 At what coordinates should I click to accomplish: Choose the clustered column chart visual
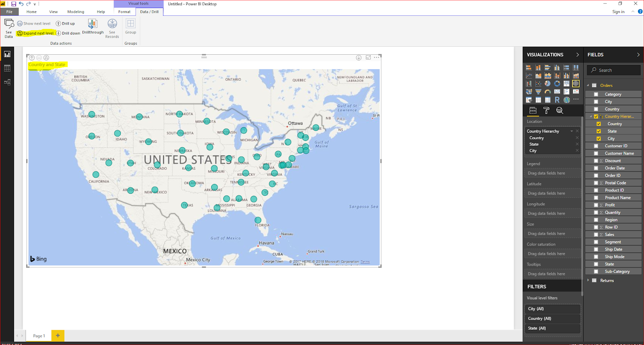pos(557,68)
